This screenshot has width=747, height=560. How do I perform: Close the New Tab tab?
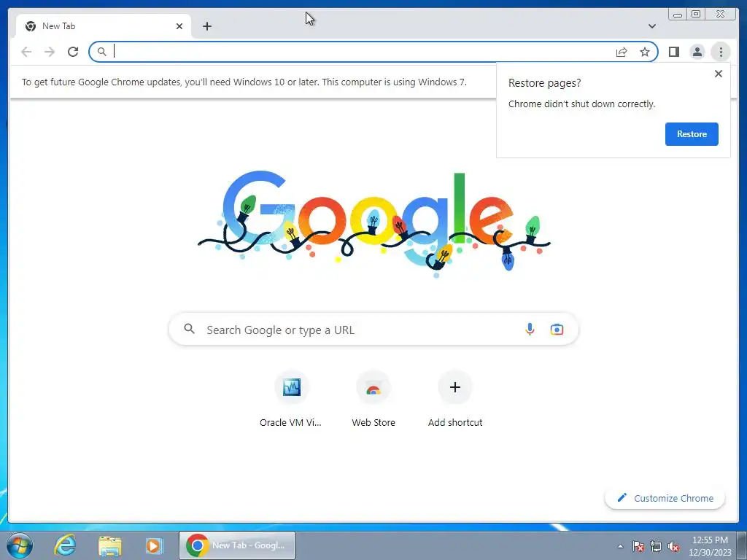179,26
